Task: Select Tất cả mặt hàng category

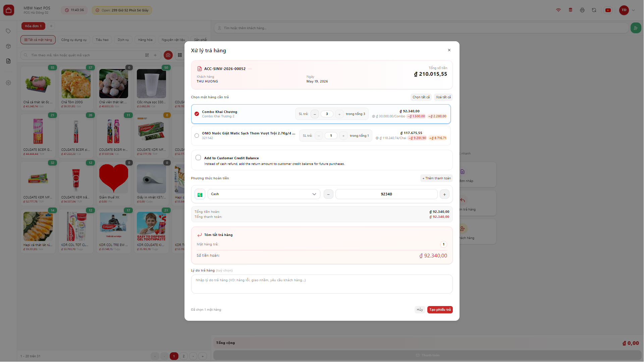Action: 38,40
